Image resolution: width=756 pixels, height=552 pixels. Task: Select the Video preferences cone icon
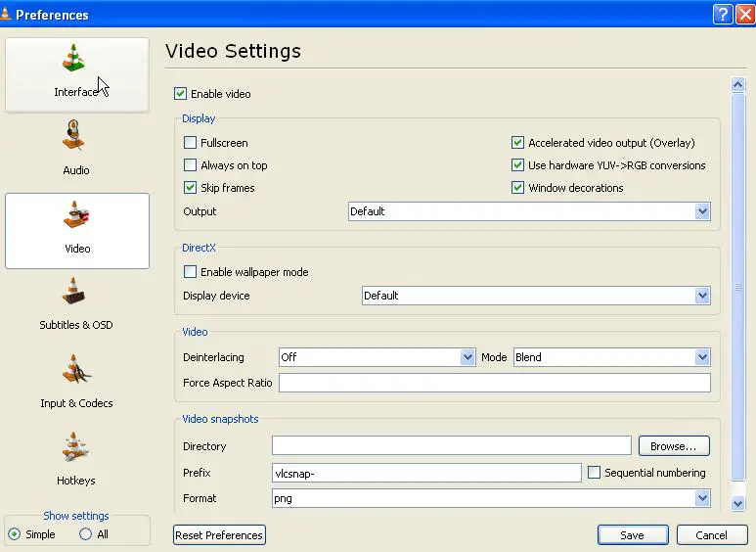click(75, 214)
